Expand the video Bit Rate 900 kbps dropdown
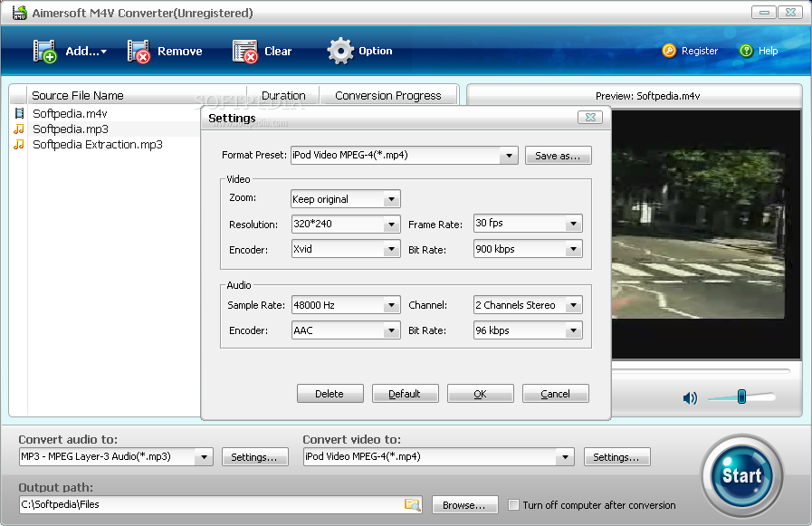 (573, 249)
